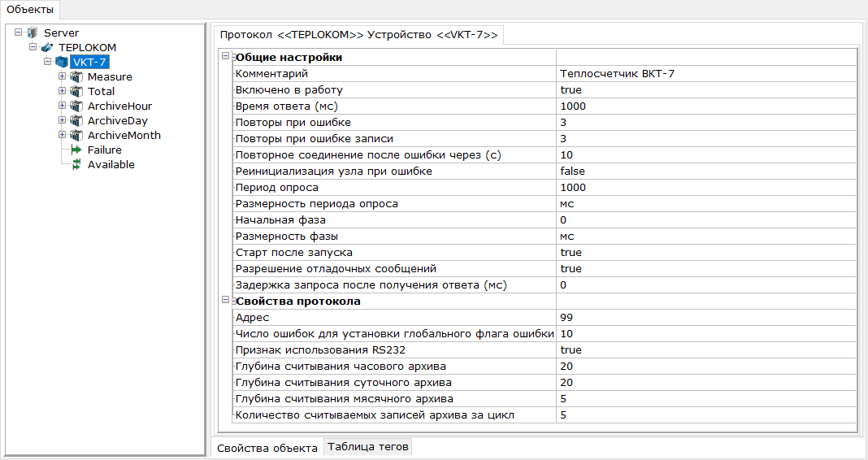Click the ArchiveDay group icon
Screen dimensions: 868x460
pos(76,120)
